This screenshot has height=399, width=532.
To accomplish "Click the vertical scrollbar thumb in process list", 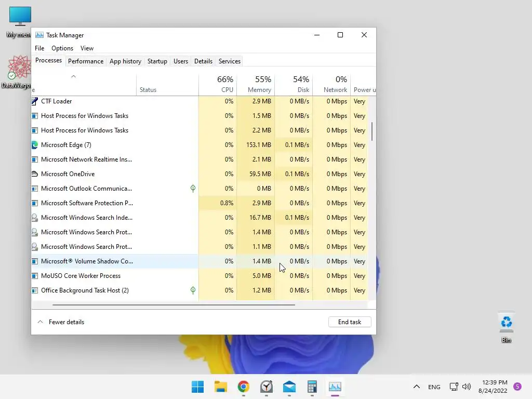I will coord(372,131).
